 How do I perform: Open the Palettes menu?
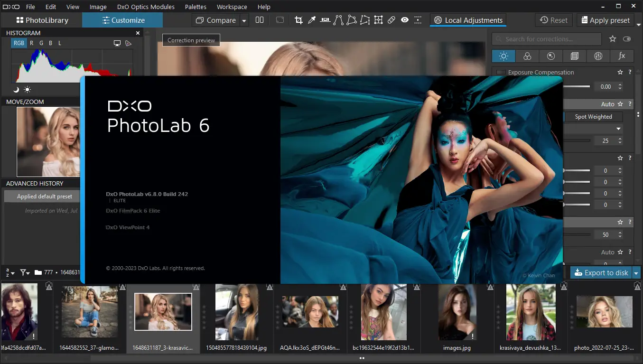(195, 7)
